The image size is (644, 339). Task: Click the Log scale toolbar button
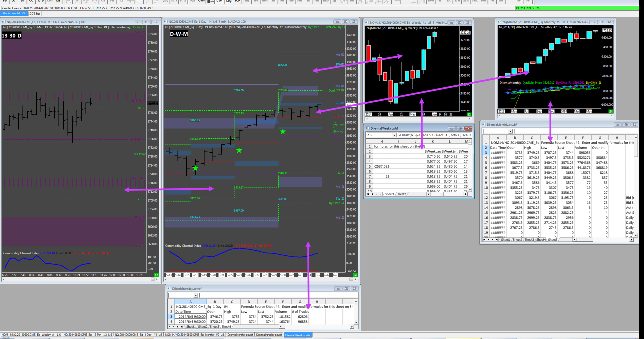click(x=229, y=1)
